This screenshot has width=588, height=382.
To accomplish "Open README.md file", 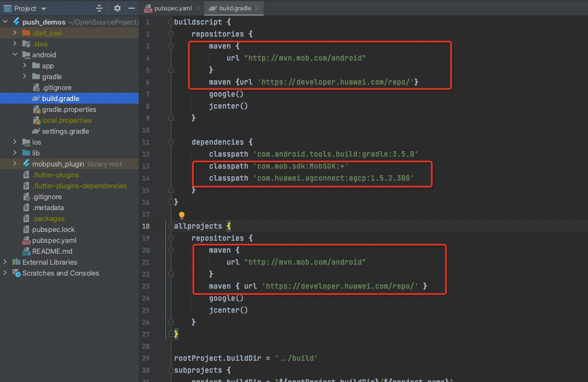I will [x=52, y=251].
